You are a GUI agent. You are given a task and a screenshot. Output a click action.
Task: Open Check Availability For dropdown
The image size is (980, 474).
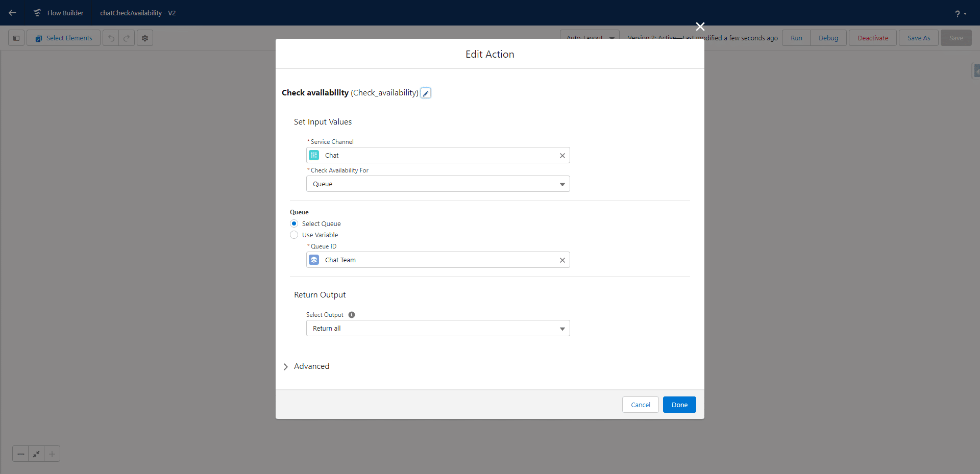tap(438, 184)
